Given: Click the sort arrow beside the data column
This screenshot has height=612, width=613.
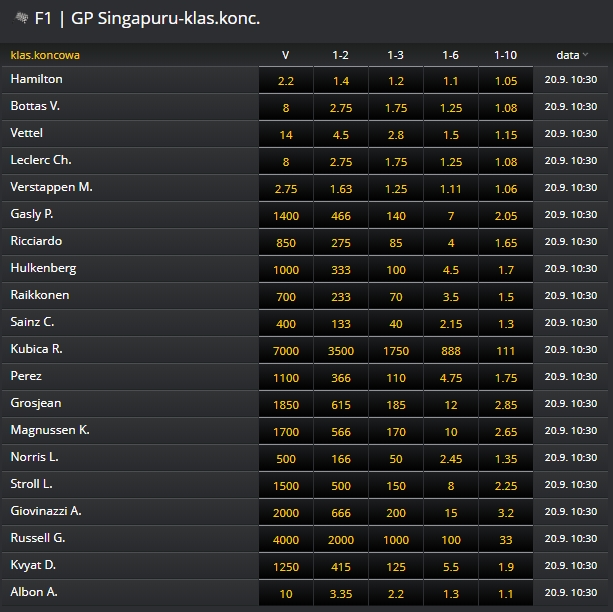Looking at the screenshot, I should point(585,55).
